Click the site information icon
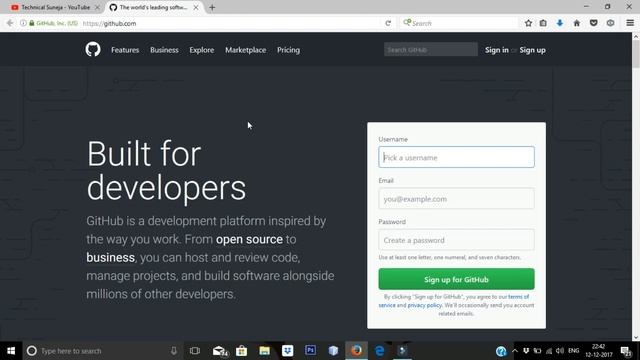 (x=23, y=23)
